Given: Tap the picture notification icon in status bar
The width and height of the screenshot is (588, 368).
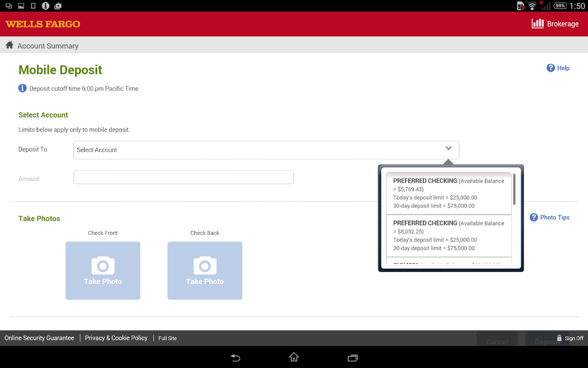Looking at the screenshot, I should point(21,6).
